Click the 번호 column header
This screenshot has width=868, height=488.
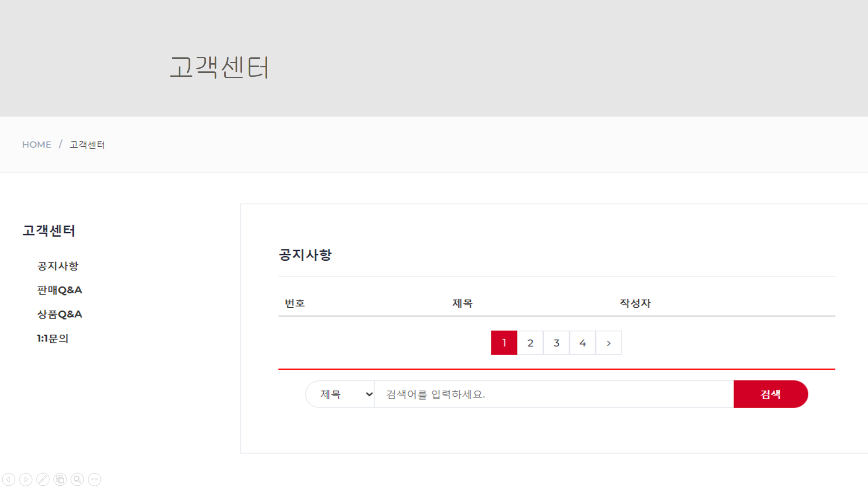295,303
